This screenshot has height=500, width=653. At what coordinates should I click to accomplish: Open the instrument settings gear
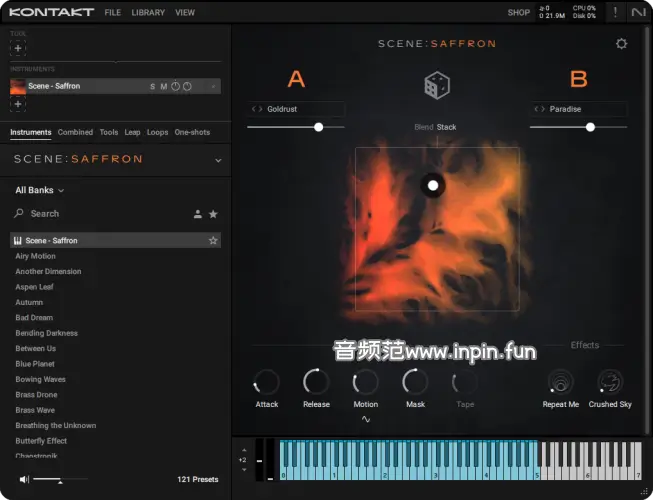pyautogui.click(x=621, y=44)
